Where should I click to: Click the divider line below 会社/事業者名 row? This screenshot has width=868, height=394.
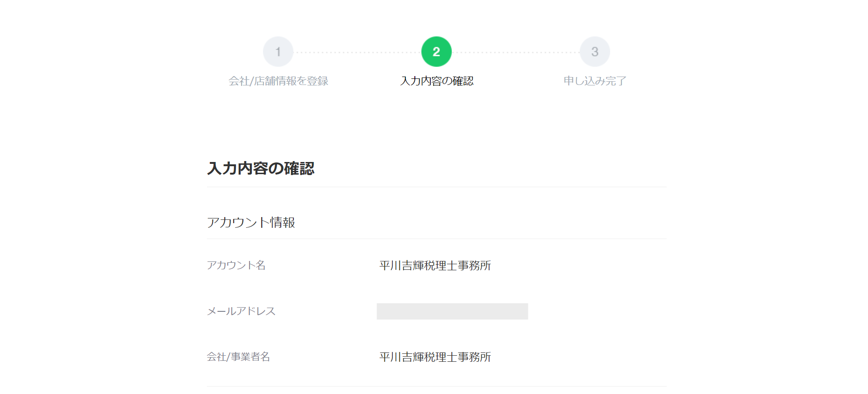(436, 386)
